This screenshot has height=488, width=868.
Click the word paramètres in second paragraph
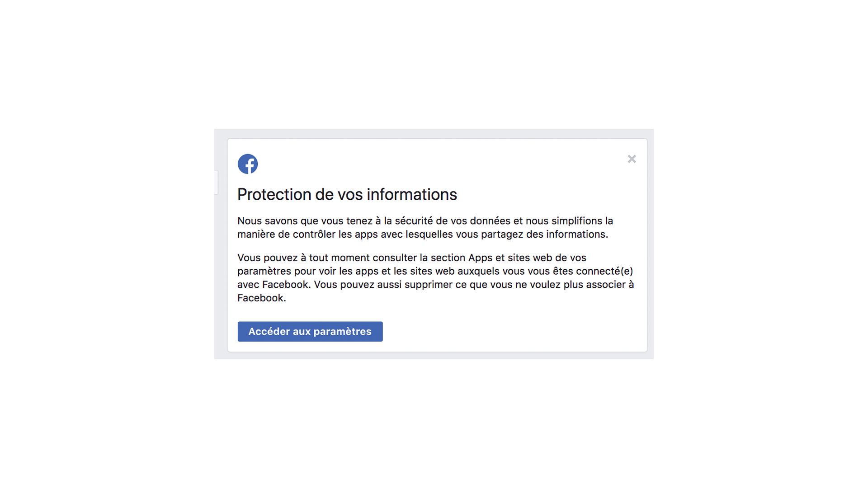click(264, 272)
